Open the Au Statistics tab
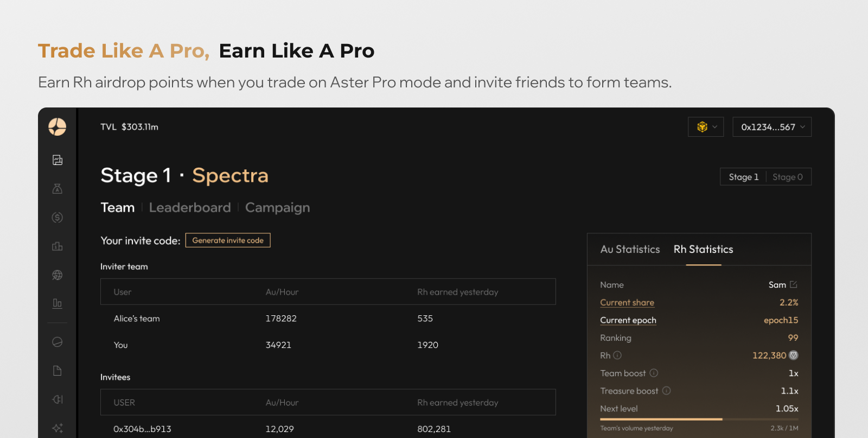Viewport: 868px width, 438px height. [630, 249]
